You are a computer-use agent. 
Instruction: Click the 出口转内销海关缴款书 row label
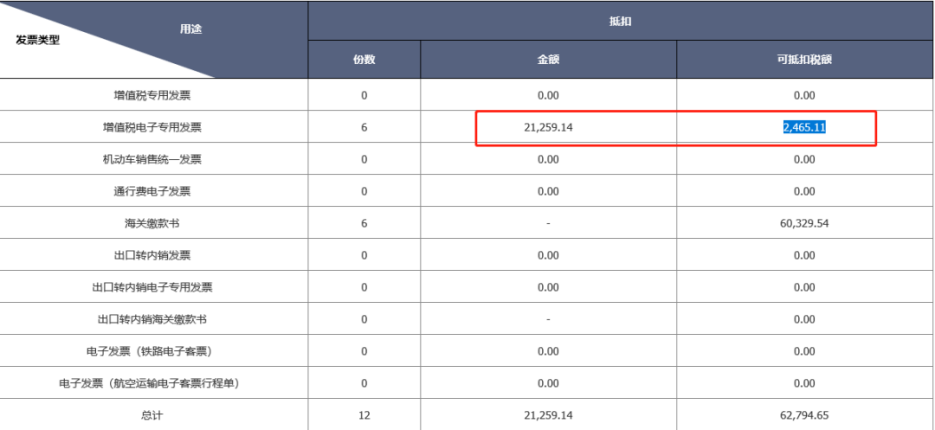pos(152,319)
